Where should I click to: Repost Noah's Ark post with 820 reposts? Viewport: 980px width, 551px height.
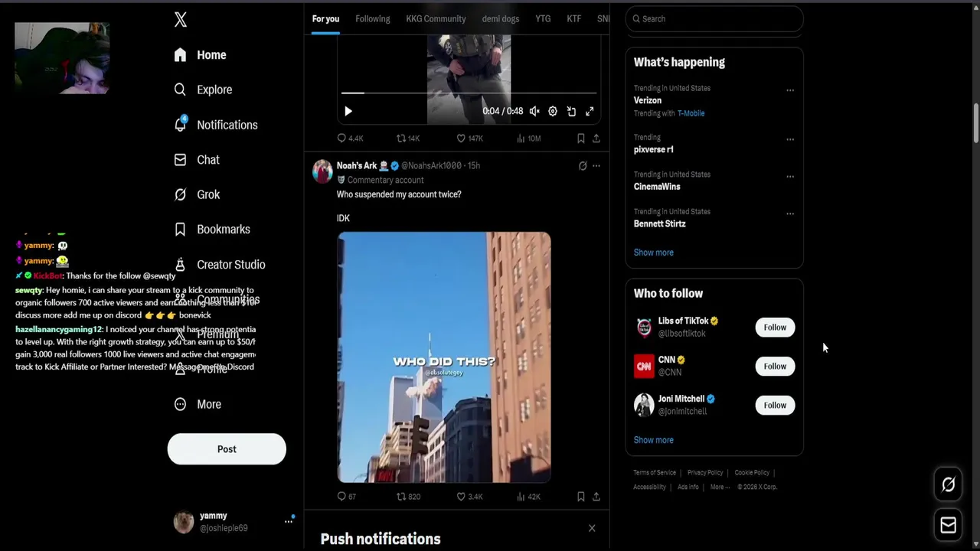pos(408,497)
